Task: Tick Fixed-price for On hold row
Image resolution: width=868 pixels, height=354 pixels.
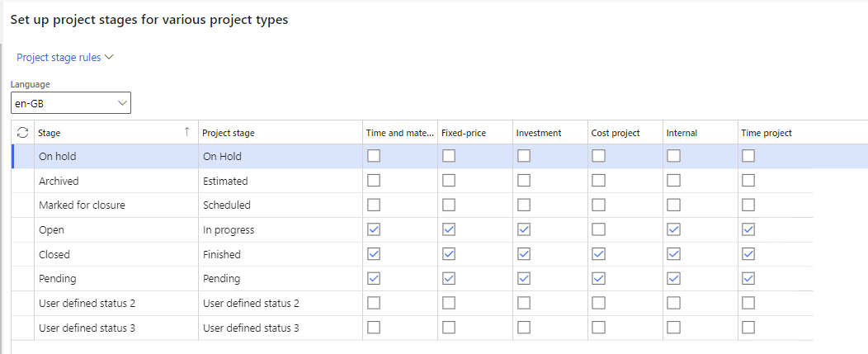Action: [x=449, y=156]
